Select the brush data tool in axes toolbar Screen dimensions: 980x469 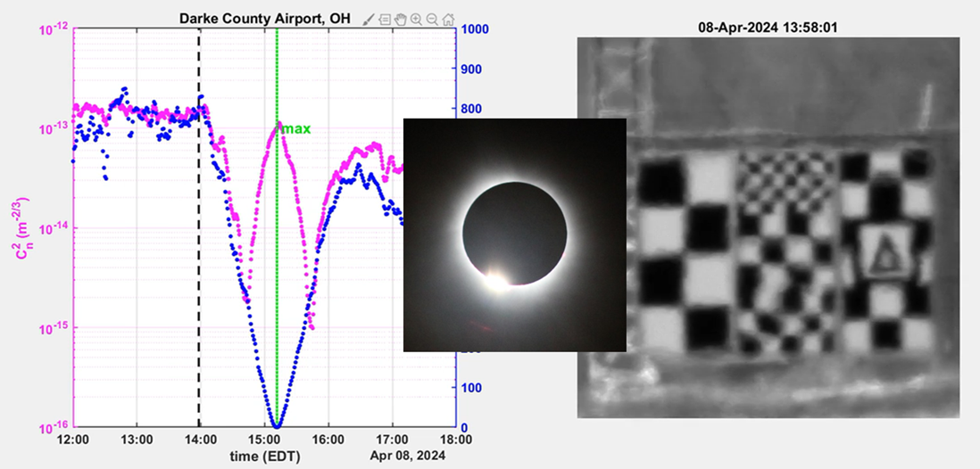(x=369, y=20)
